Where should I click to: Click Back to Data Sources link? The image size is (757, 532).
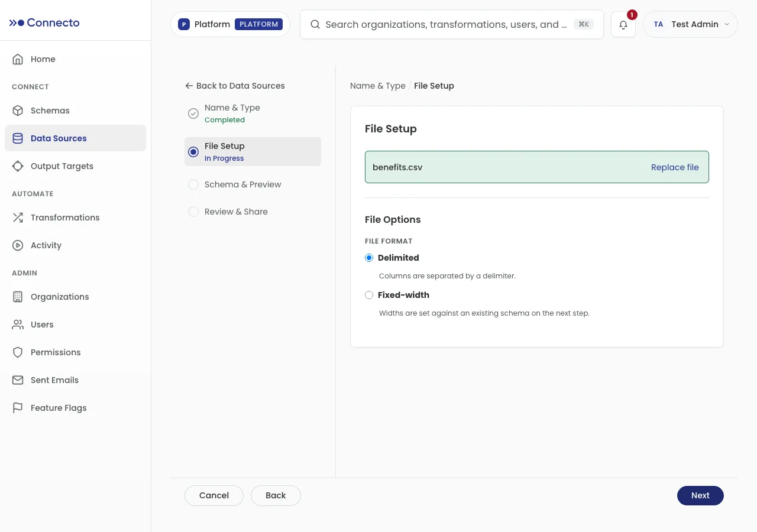[x=235, y=86]
